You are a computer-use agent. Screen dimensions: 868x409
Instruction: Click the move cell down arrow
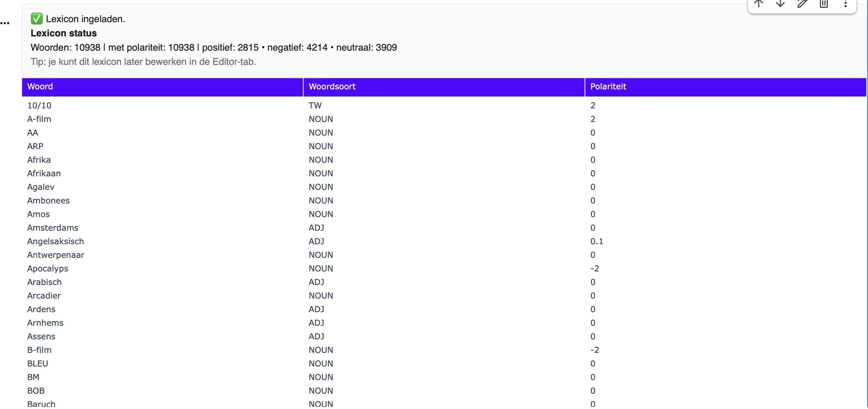click(x=780, y=4)
